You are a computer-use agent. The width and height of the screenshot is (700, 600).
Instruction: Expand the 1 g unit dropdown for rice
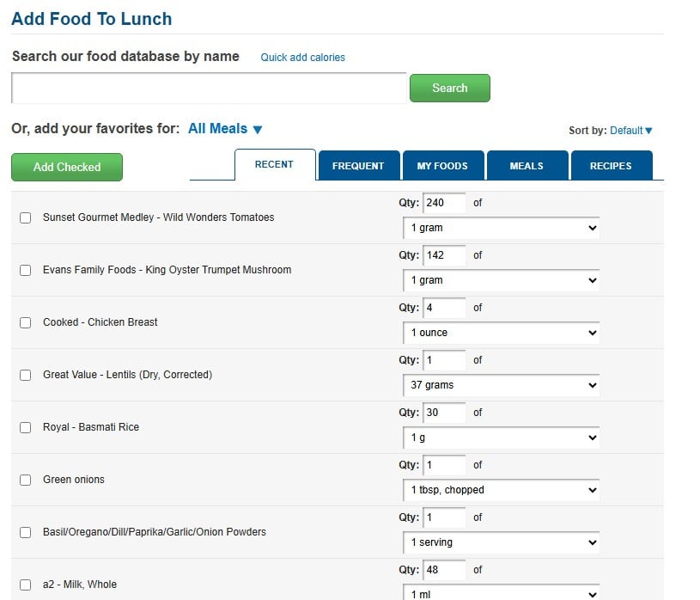(x=501, y=438)
